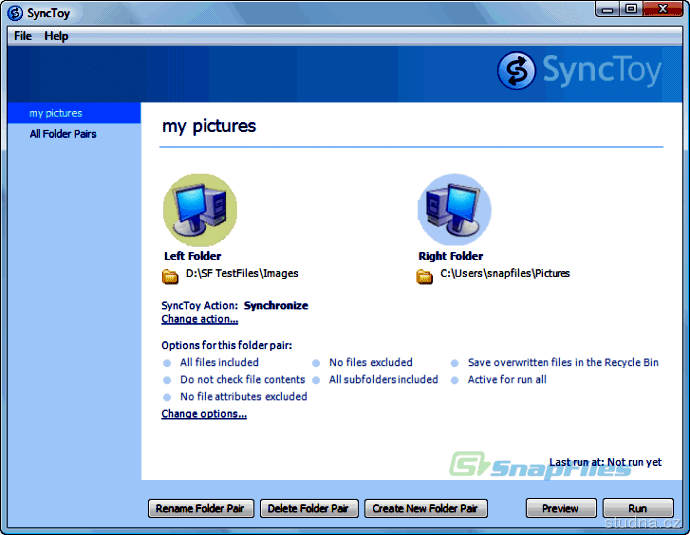Click the Right Folder computer icon
Screen dimensions: 690x535
[x=454, y=210]
